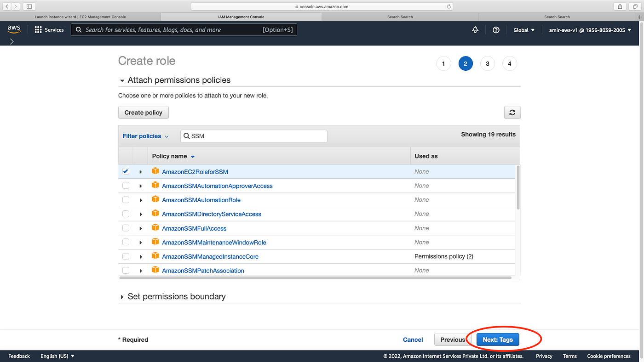Switch to IAM Management Console tab
Viewport: 644px width, 362px height.
pyautogui.click(x=241, y=17)
